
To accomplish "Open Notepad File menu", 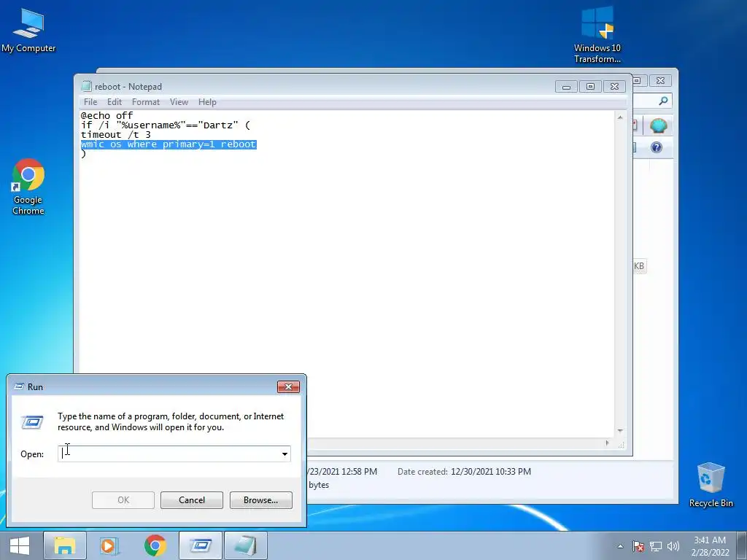I will (90, 102).
